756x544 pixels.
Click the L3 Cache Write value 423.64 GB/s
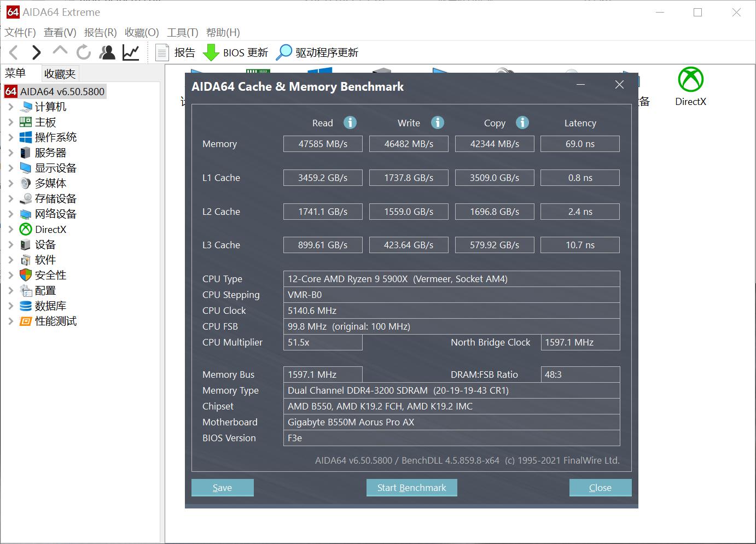click(409, 245)
